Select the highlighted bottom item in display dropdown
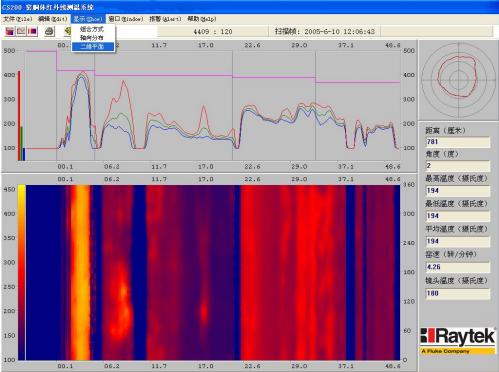 click(93, 47)
